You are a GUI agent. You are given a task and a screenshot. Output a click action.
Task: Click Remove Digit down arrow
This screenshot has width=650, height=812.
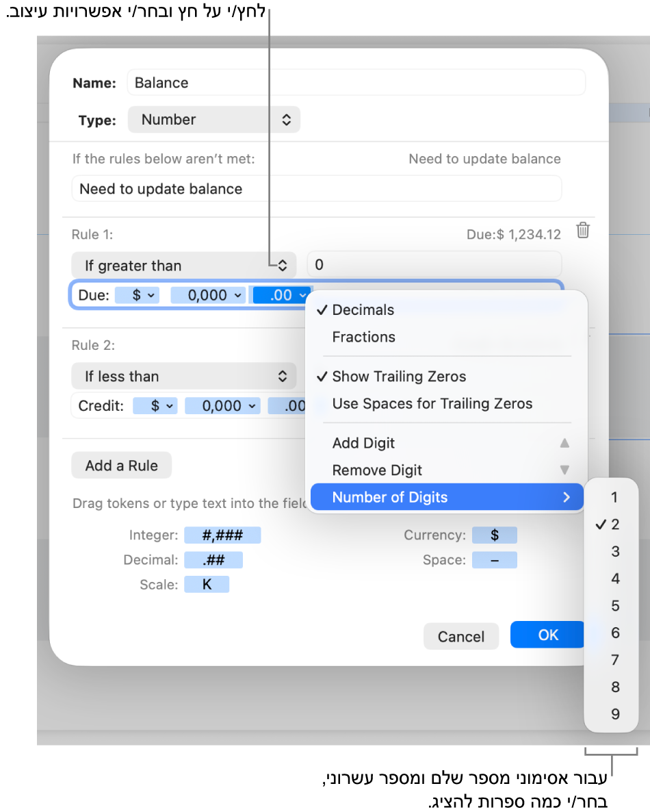pyautogui.click(x=564, y=470)
